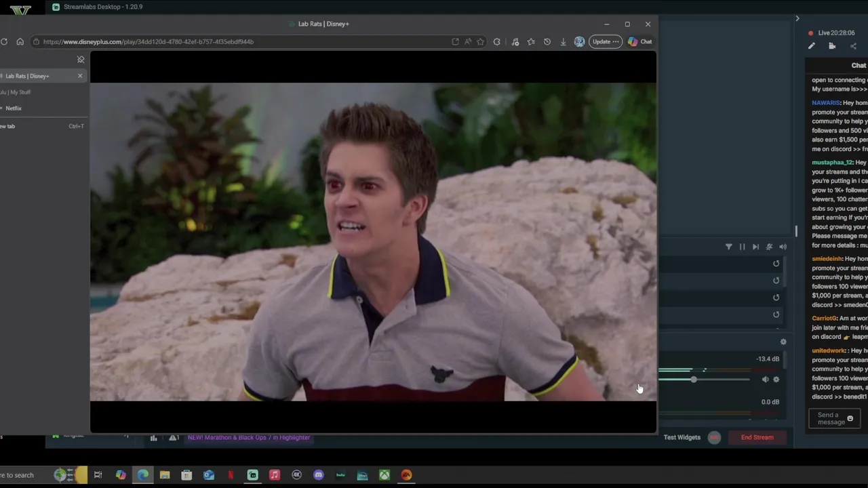Click the Streamlabs camera icon below the Live timer
868x488 pixels.
coord(832,46)
